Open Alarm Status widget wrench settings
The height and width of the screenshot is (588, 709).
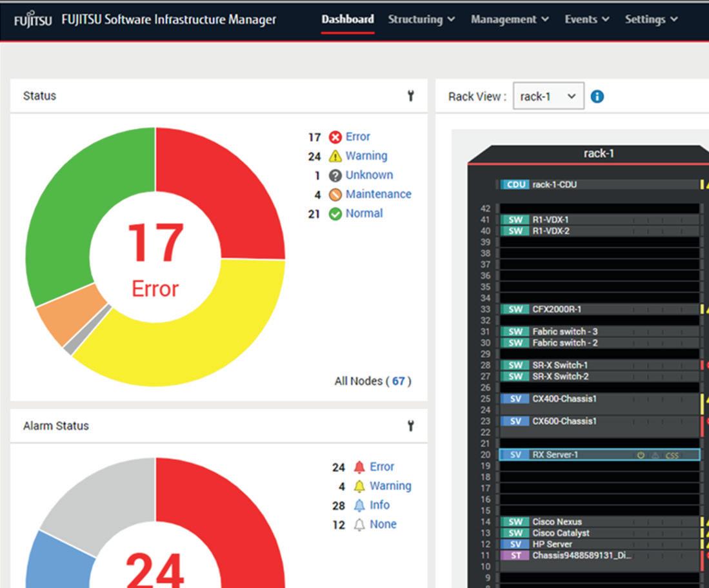point(410,426)
